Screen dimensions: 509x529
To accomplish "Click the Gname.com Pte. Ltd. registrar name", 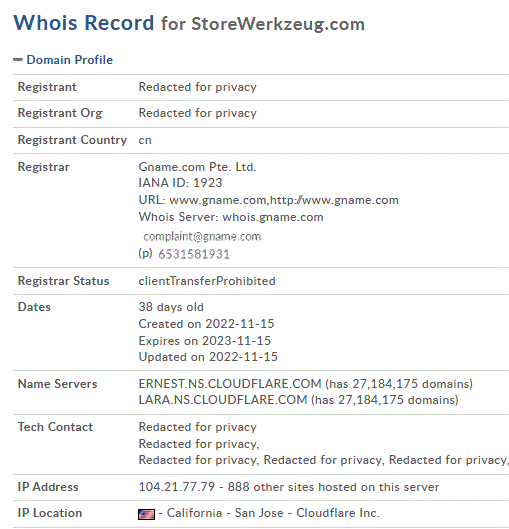I will [197, 167].
